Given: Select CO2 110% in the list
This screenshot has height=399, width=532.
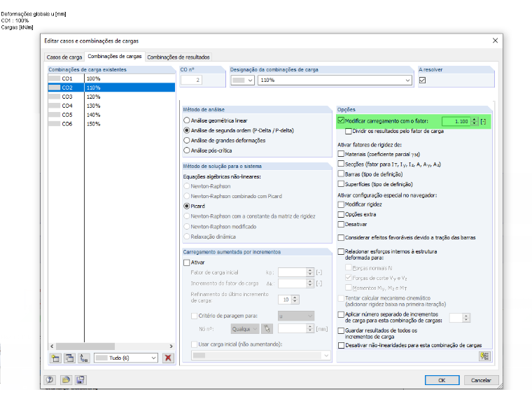Looking at the screenshot, I should [x=111, y=87].
